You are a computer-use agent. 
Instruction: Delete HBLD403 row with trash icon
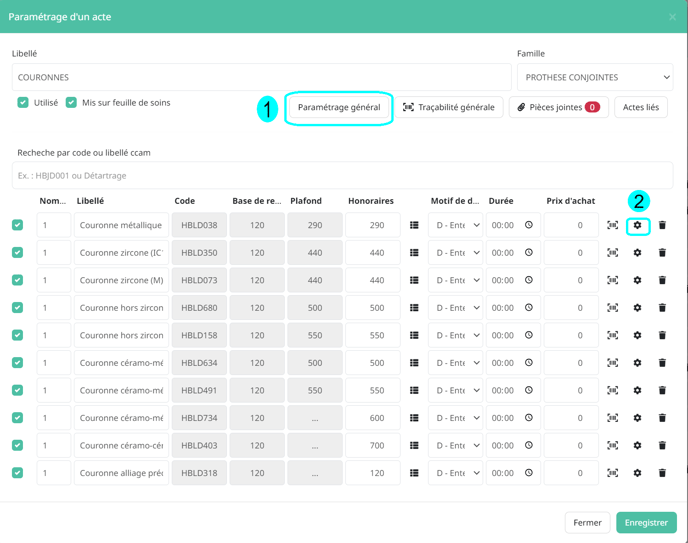pos(662,445)
